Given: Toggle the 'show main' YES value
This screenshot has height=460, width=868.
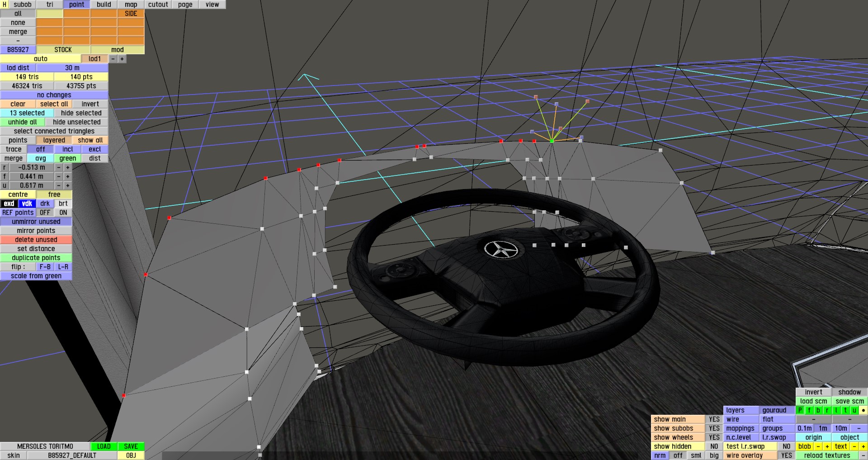Looking at the screenshot, I should [714, 419].
